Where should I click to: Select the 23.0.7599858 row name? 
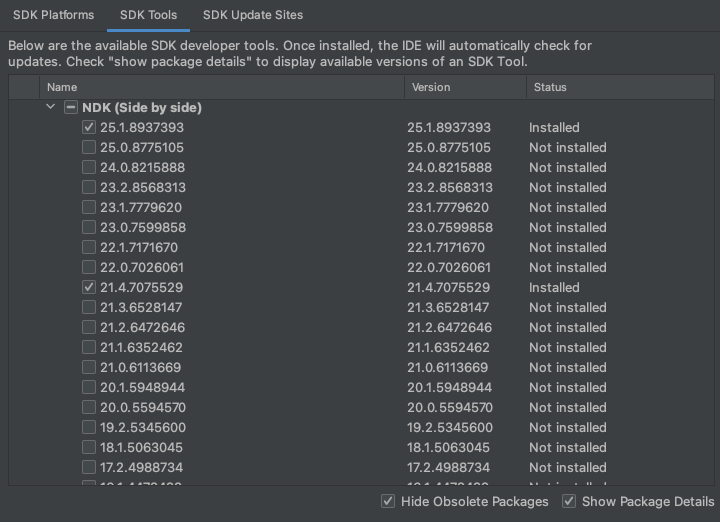143,227
